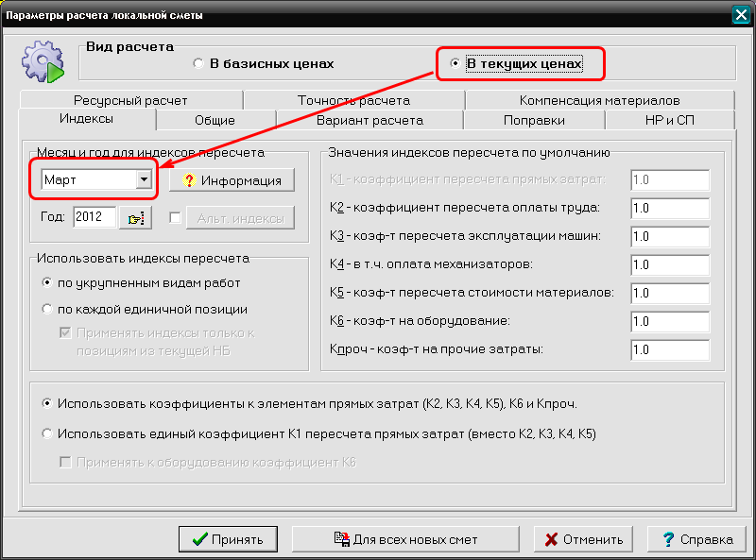Open the 'Общие' tab
The height and width of the screenshot is (560, 756).
click(x=215, y=120)
